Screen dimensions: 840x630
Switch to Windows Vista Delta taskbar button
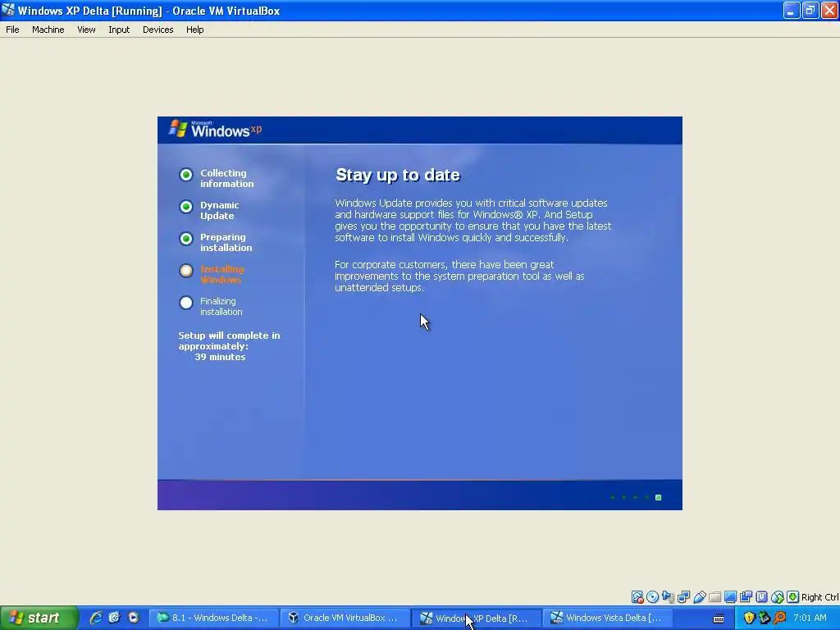pos(609,618)
